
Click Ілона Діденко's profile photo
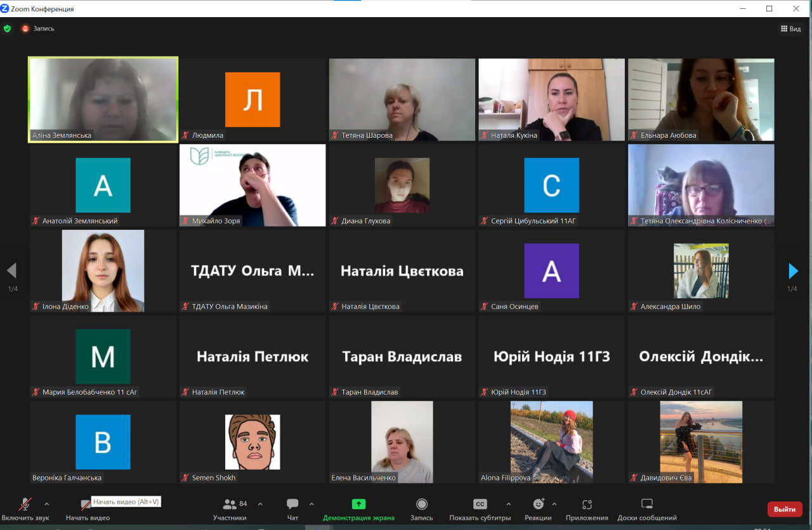click(103, 271)
